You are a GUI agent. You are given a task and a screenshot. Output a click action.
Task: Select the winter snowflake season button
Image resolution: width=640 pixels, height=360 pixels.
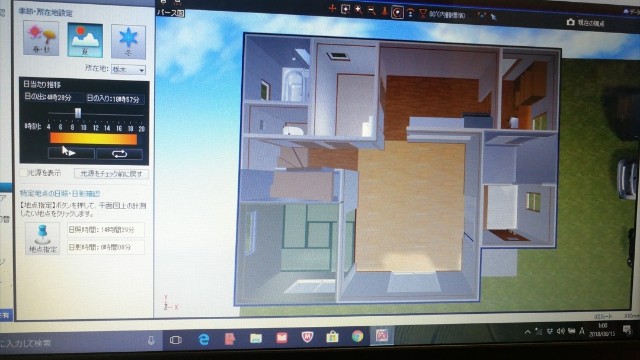[x=128, y=42]
